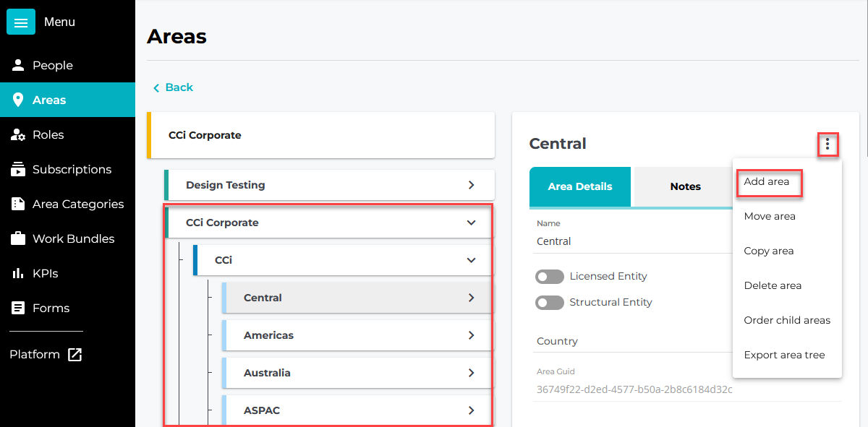Viewport: 868px width, 427px height.
Task: Click the Roles gear-person icon
Action: (x=19, y=135)
